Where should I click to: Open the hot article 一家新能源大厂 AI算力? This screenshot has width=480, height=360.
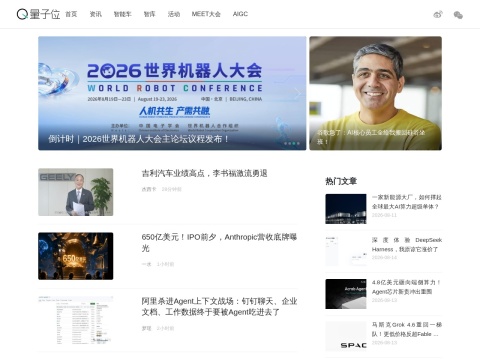pyautogui.click(x=407, y=202)
